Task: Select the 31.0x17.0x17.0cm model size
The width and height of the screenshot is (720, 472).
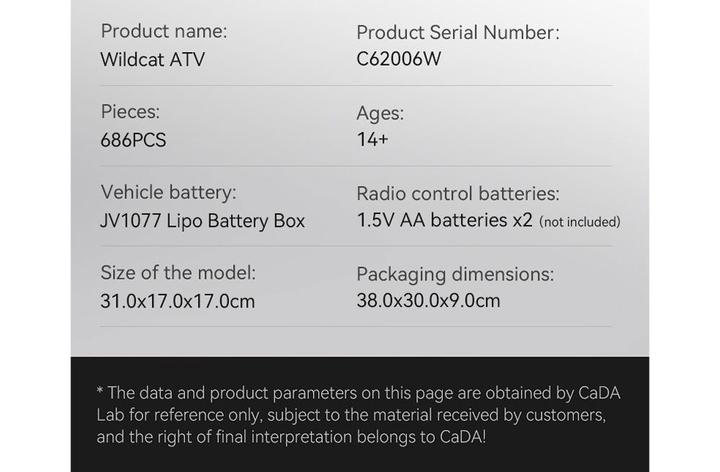Action: pyautogui.click(x=177, y=300)
